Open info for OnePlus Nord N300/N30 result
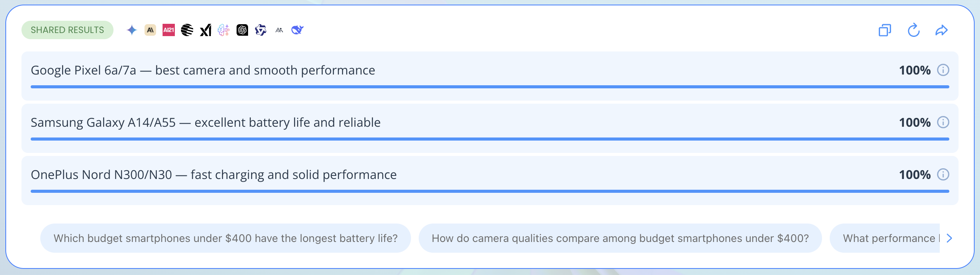Screen dimensions: 980x275 [x=943, y=175]
